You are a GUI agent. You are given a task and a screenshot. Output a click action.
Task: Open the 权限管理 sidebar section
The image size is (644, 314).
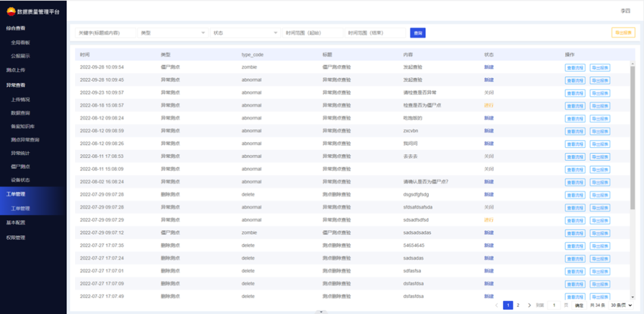pos(16,238)
